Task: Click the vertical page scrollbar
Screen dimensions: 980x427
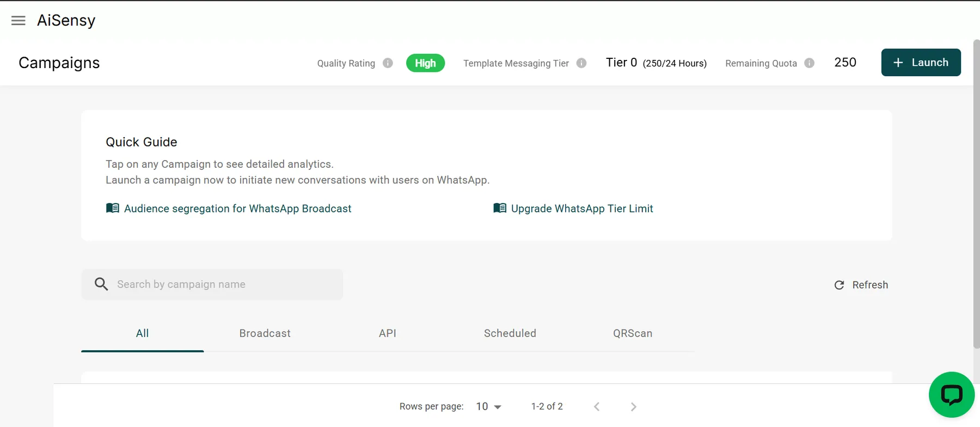Action: (976, 194)
